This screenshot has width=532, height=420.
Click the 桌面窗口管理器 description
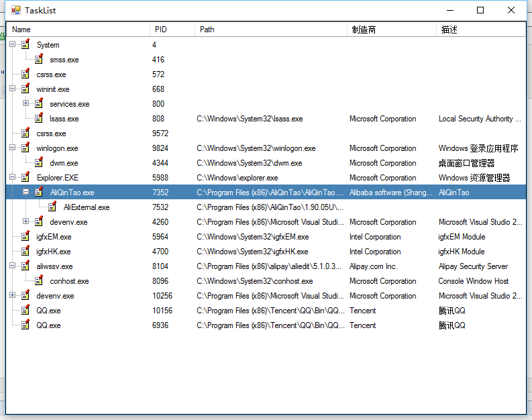tap(466, 163)
